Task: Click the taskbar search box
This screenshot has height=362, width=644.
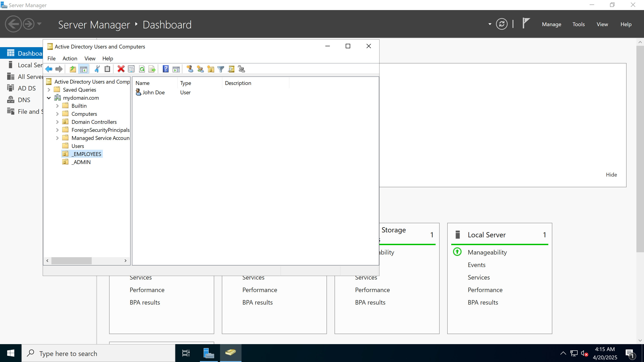Action: [98, 353]
